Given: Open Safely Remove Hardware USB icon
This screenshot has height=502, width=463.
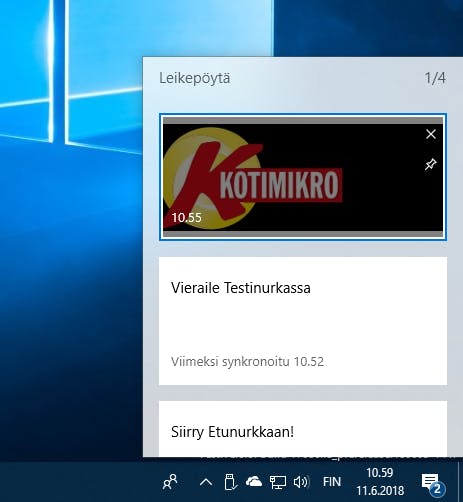Looking at the screenshot, I should coord(230,482).
